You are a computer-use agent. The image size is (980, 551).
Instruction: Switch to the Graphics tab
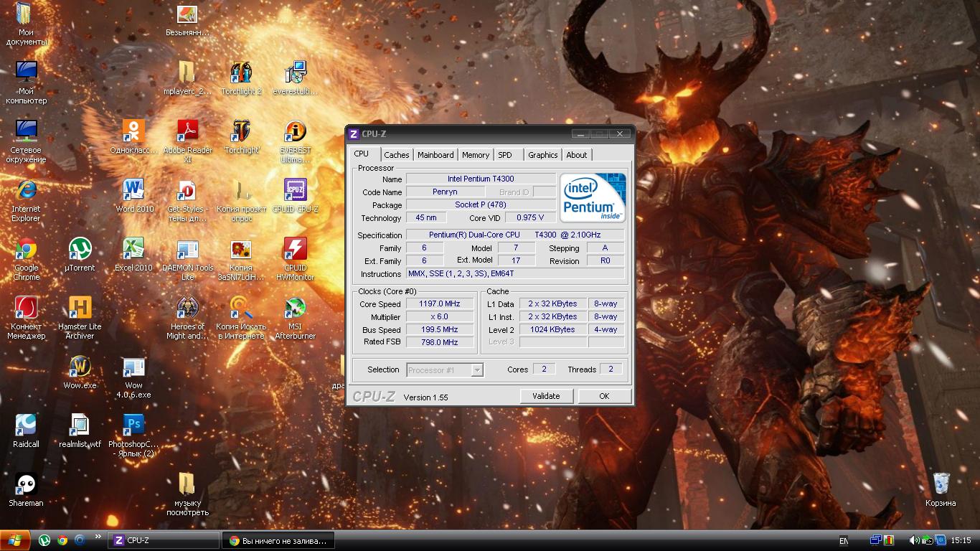coord(543,155)
